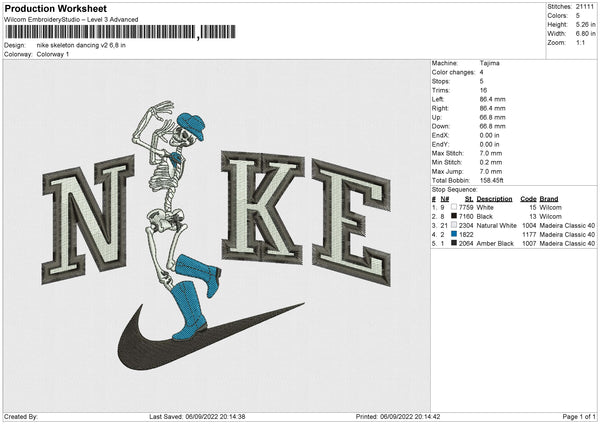The image size is (600, 424).
Task: Click the 'Max Stitch:' label
Action: 448,153
